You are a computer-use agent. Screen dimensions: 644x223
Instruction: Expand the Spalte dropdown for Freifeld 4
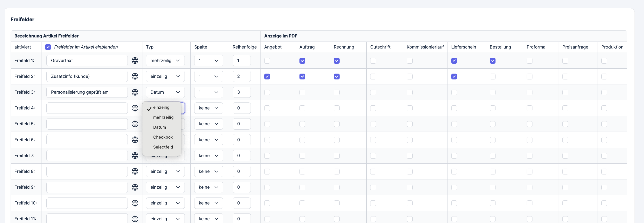tap(208, 108)
